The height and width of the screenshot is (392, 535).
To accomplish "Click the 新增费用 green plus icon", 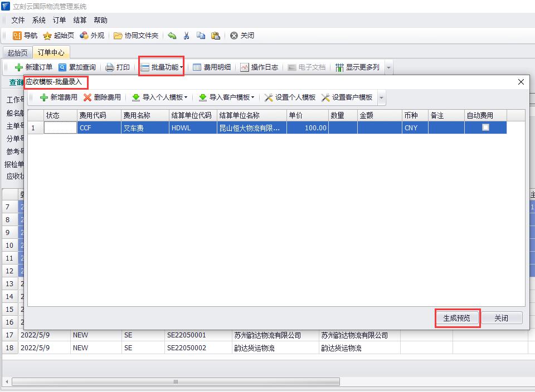I will pyautogui.click(x=44, y=97).
